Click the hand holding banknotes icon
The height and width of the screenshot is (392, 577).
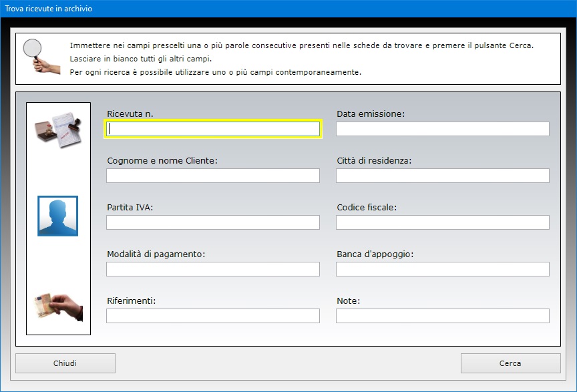tap(57, 306)
